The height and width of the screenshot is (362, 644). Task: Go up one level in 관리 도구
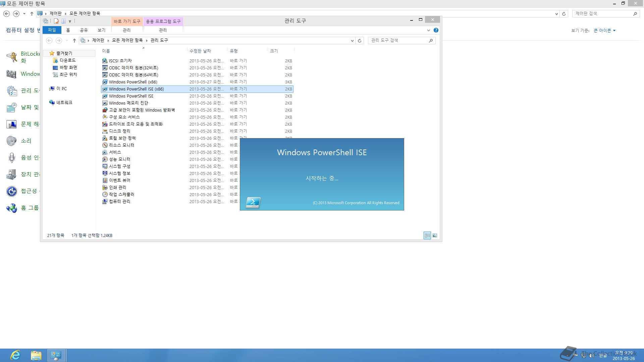pos(74,41)
